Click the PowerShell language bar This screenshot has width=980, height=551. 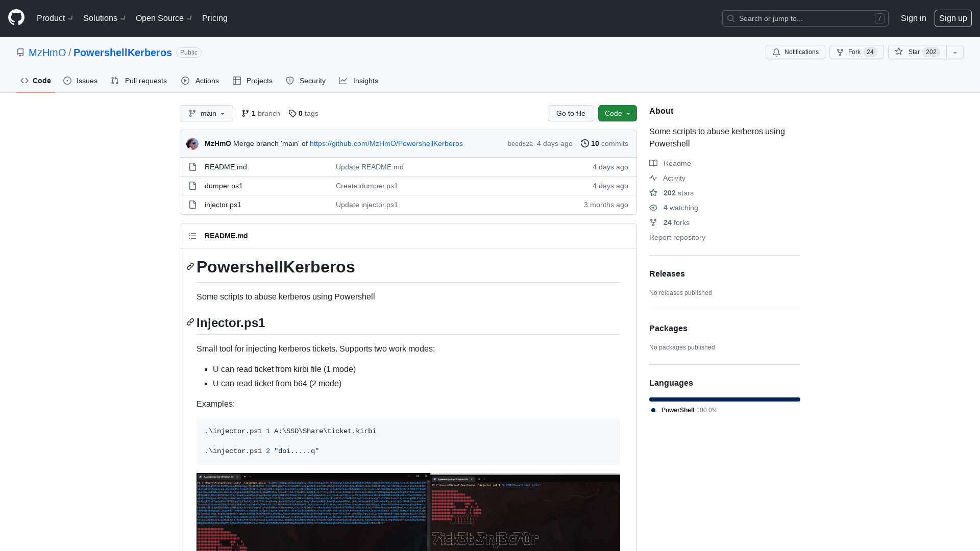click(x=725, y=399)
